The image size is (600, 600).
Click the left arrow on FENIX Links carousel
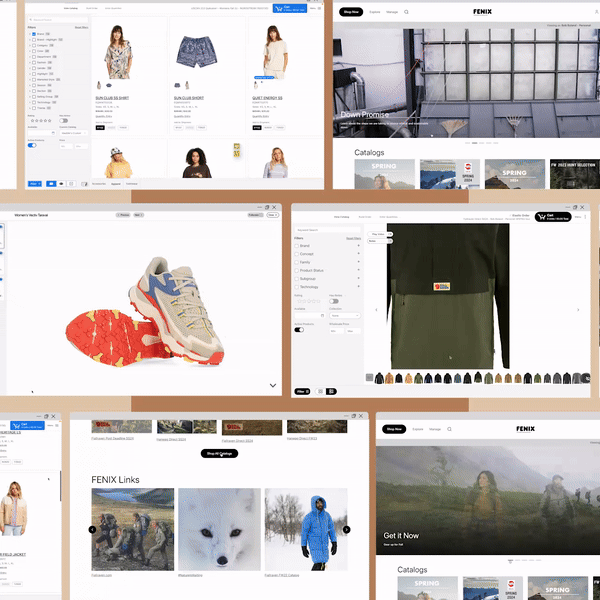[x=92, y=530]
